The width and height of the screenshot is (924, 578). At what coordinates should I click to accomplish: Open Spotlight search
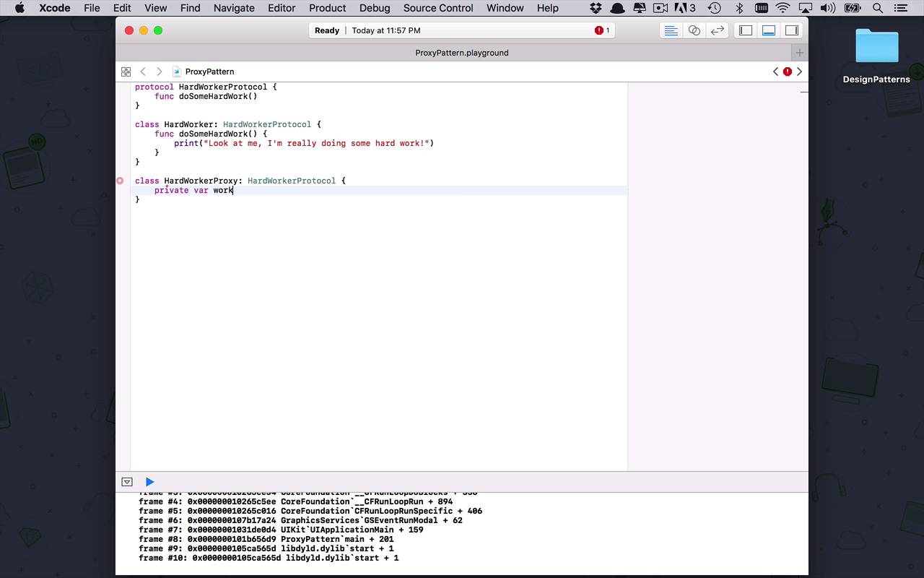click(x=878, y=8)
